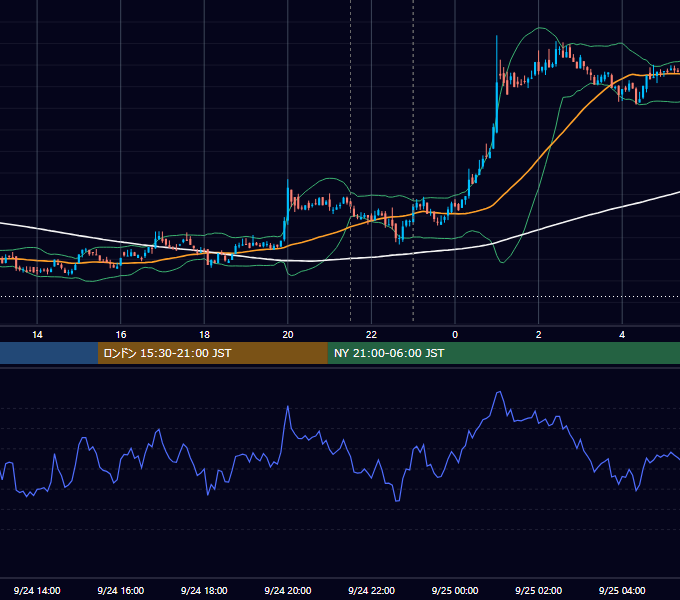Click the 9/24 14:00 time label

click(x=37, y=590)
